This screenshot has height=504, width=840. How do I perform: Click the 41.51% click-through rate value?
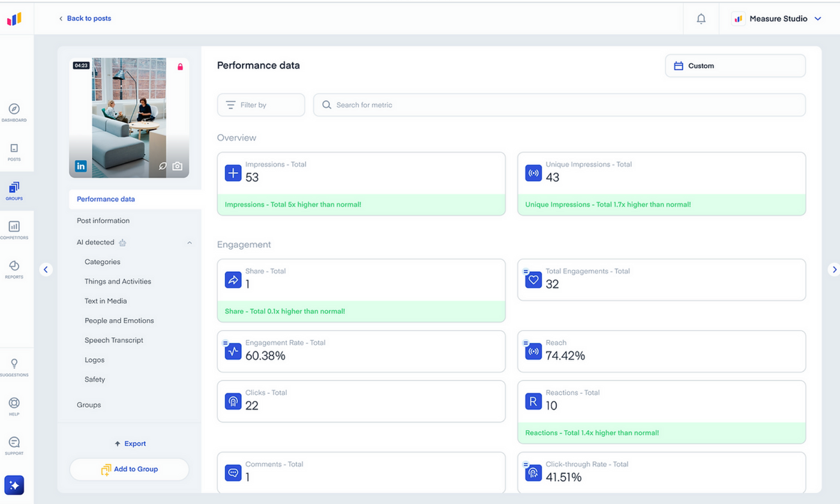pyautogui.click(x=564, y=477)
